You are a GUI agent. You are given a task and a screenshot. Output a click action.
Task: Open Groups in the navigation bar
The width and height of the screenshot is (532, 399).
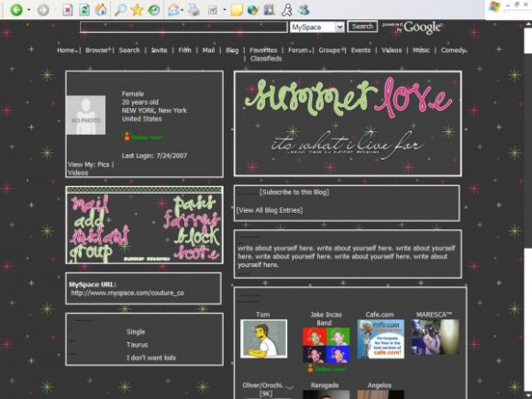click(329, 50)
